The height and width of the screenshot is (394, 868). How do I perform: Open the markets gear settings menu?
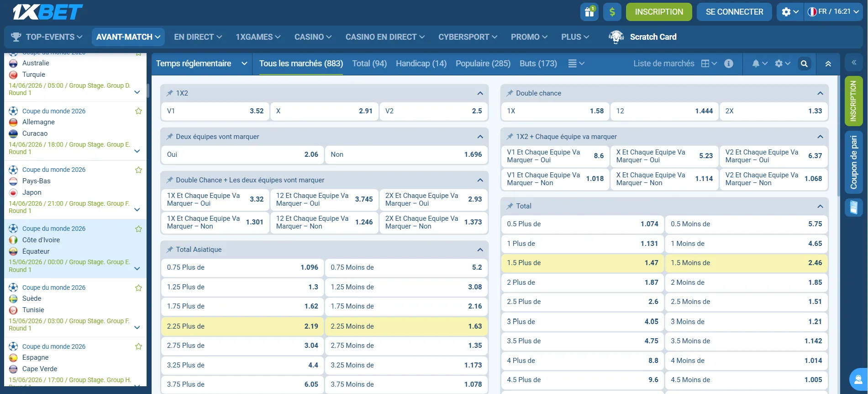point(783,64)
